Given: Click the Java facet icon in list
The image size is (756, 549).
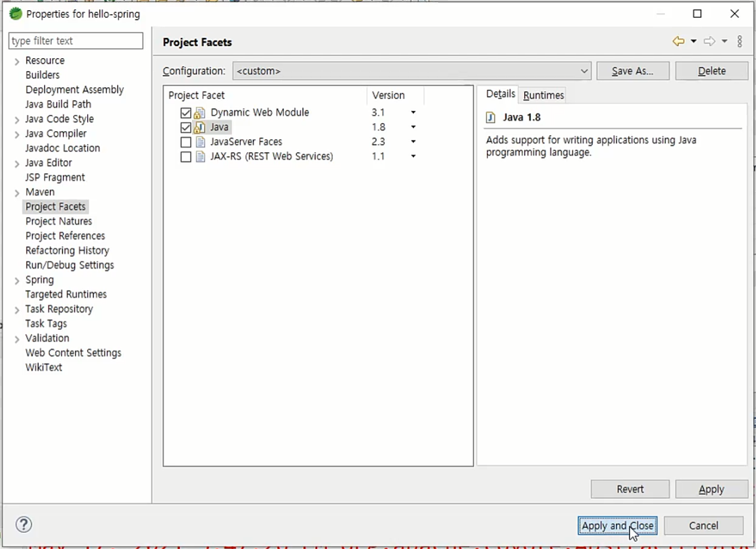Looking at the screenshot, I should coord(199,127).
